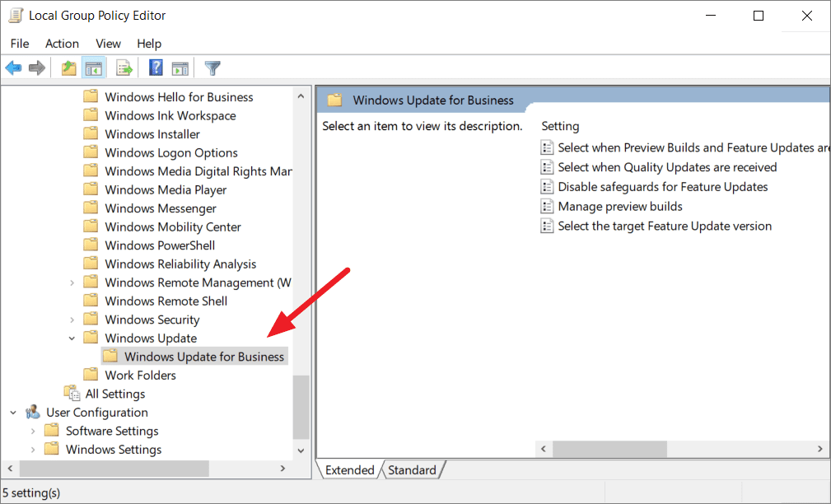The height and width of the screenshot is (504, 831).
Task: Click policy icon for Select the target Feature Update
Action: (547, 226)
